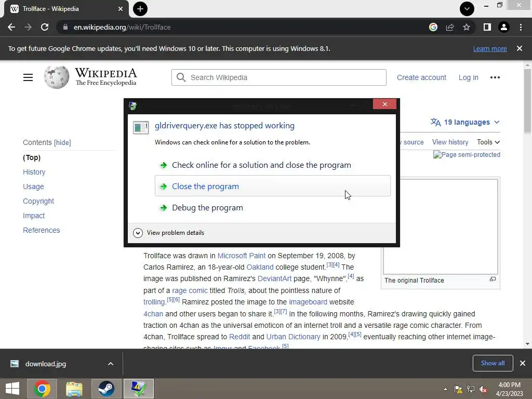Toggle the browser side panel icon
Viewport: 532px width, 399px height.
(x=487, y=27)
